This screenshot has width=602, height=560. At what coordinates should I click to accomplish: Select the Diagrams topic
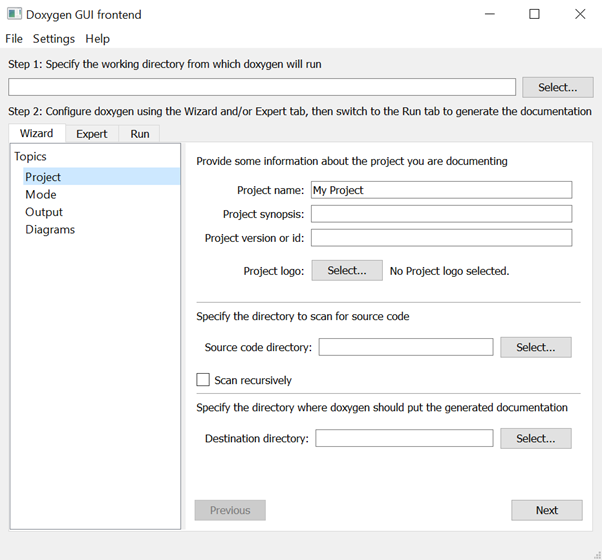pyautogui.click(x=50, y=230)
